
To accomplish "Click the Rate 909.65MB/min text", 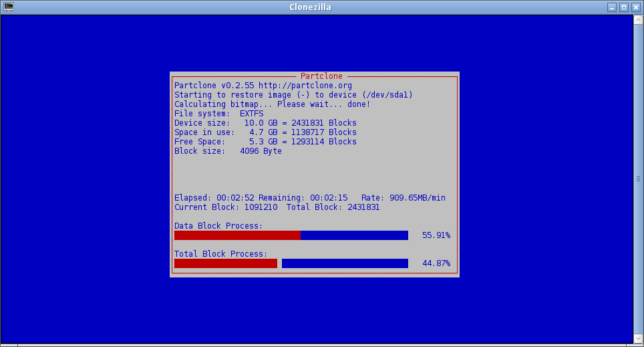I will tap(403, 198).
